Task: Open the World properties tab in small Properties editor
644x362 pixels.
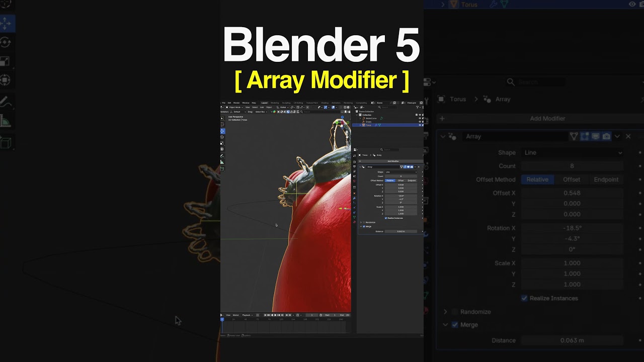Action: [x=354, y=181]
